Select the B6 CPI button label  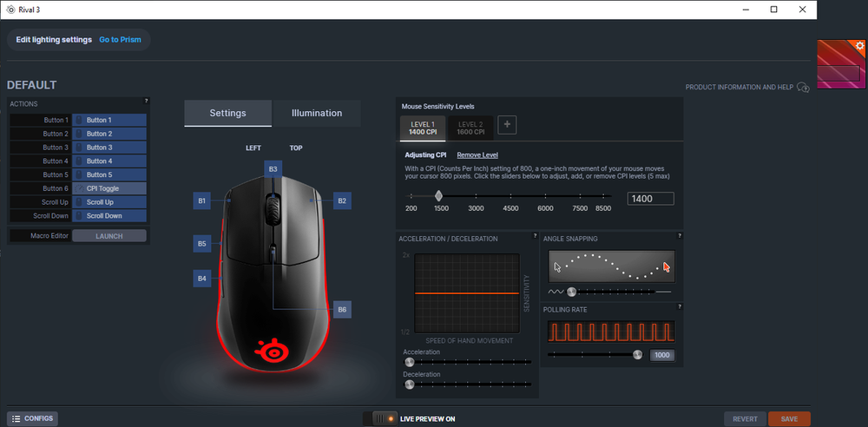tap(342, 310)
